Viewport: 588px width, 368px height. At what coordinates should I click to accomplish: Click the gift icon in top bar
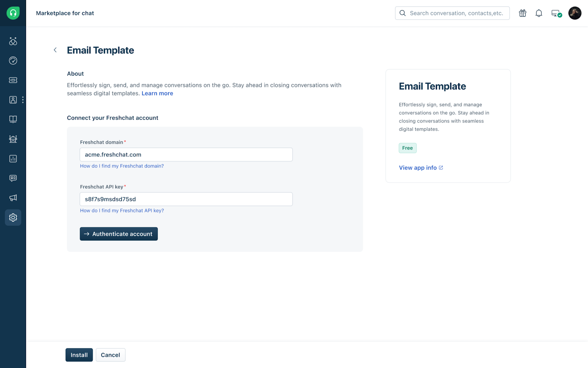523,13
